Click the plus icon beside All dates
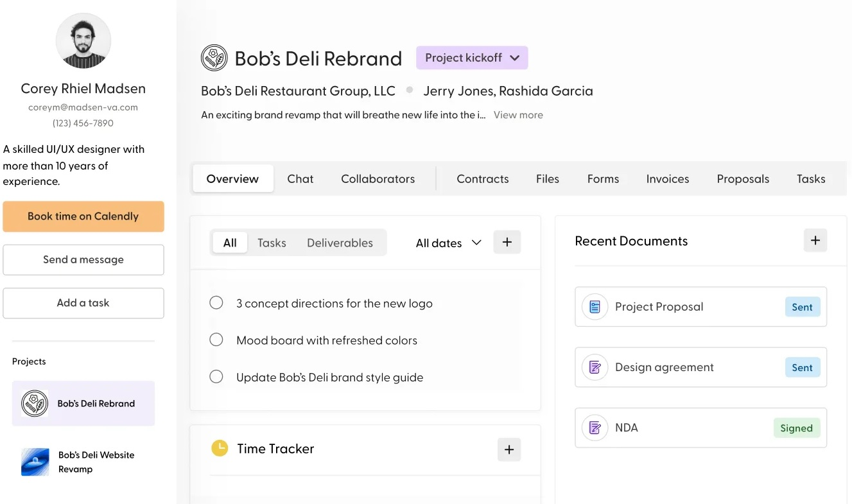852x504 pixels. click(x=507, y=243)
